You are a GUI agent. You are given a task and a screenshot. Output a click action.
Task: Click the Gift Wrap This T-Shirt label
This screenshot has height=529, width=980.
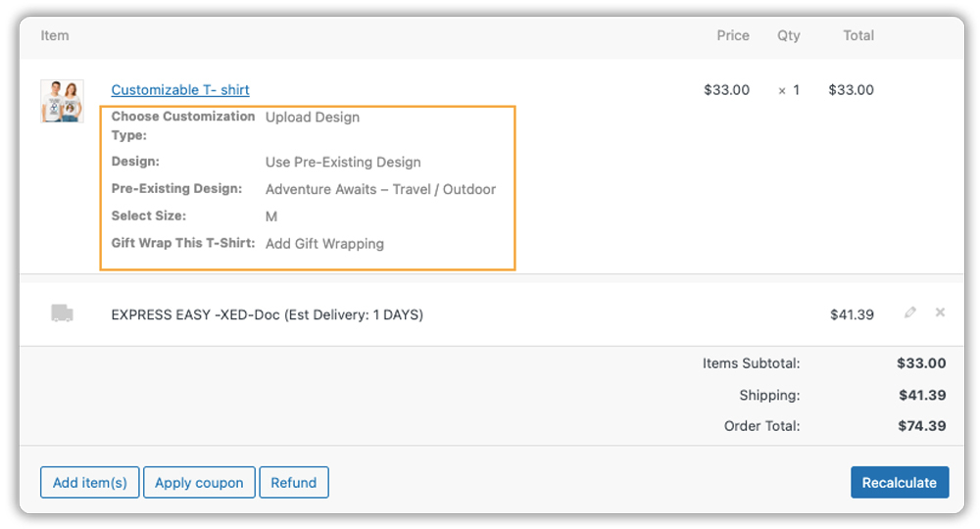point(183,243)
